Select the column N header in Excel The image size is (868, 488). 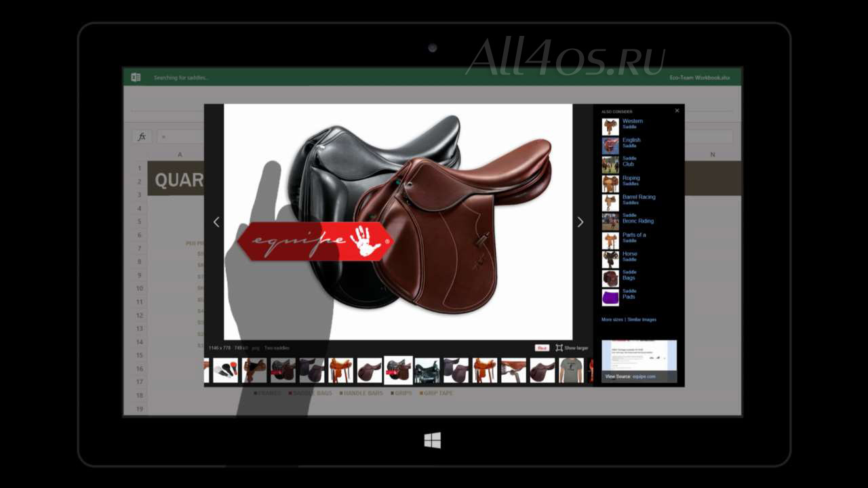click(x=713, y=155)
